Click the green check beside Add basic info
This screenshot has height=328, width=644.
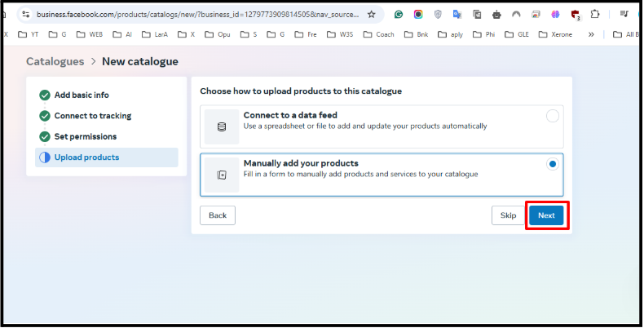click(x=44, y=95)
